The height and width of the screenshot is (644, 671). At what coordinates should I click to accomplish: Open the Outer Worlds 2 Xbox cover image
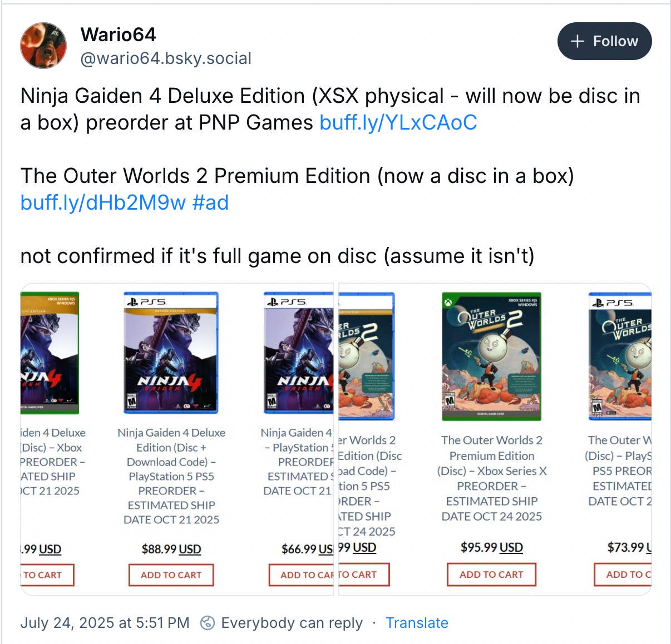pos(491,356)
